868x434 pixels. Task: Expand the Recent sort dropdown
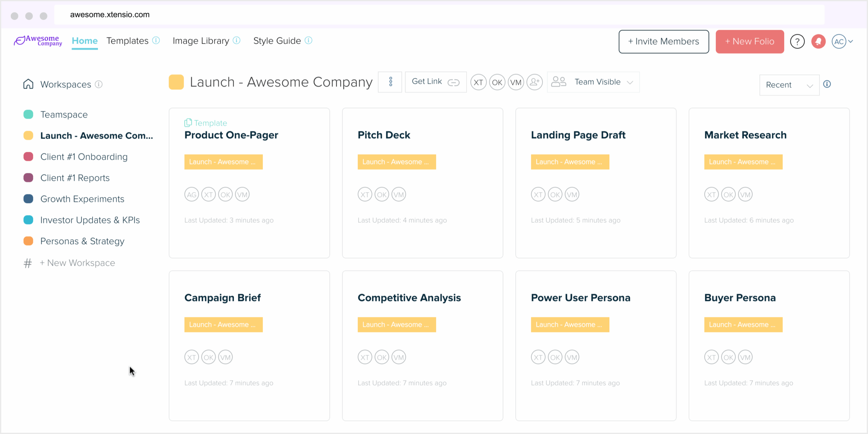[x=789, y=85]
